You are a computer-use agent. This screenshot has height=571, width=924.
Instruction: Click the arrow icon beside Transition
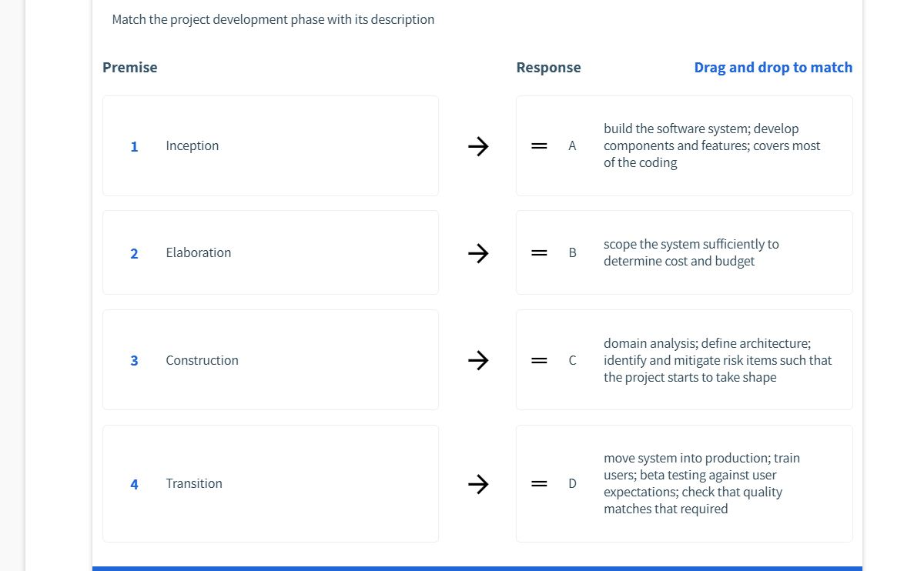pyautogui.click(x=478, y=484)
